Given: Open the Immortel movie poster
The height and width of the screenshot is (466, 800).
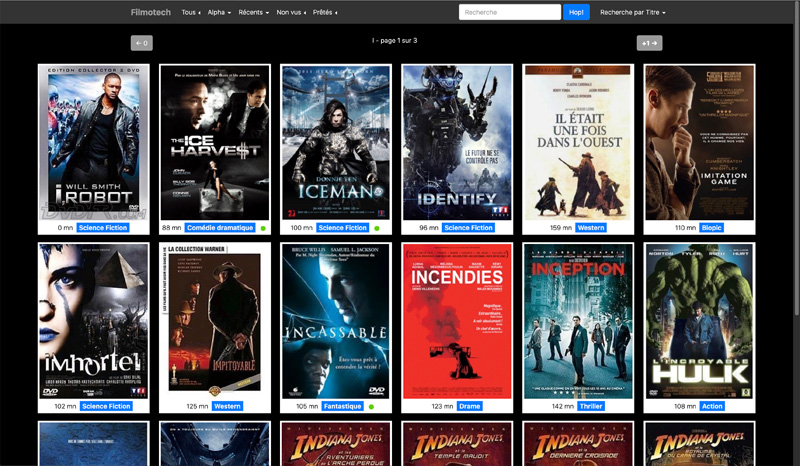Looking at the screenshot, I should coord(94,321).
